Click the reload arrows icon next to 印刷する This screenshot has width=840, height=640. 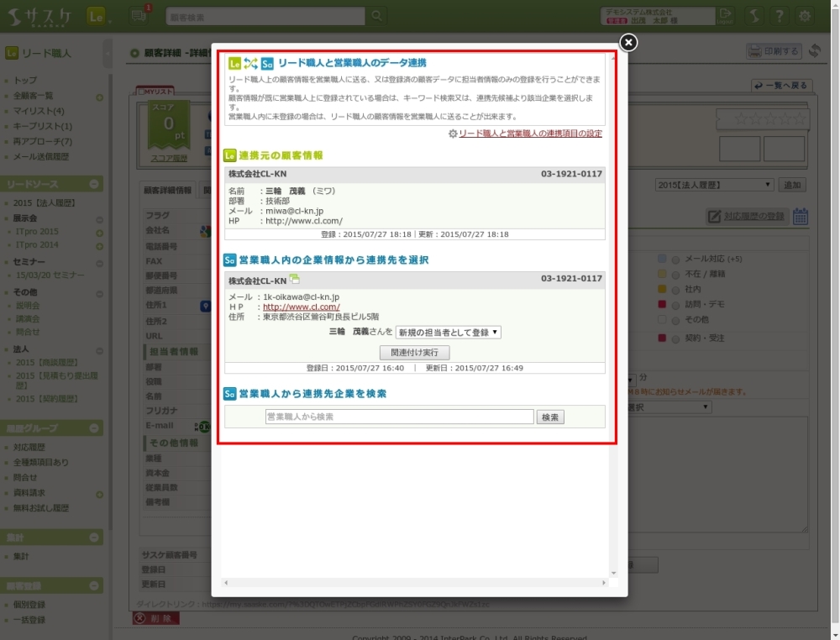pos(814,51)
